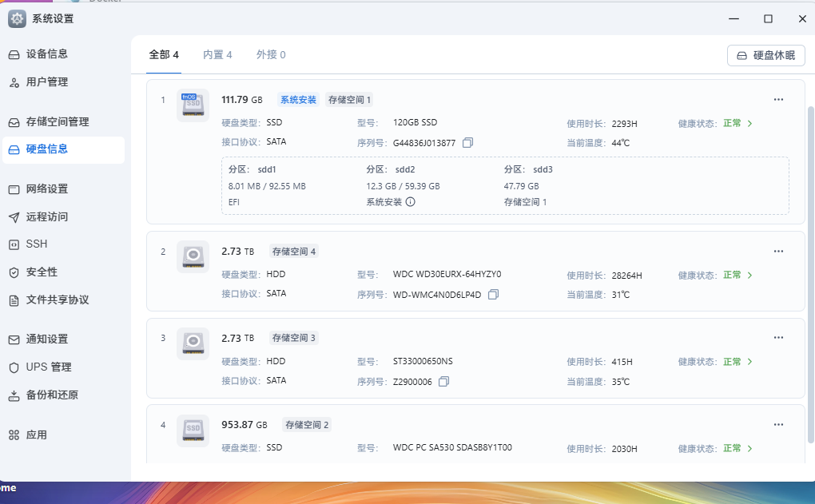Switch to the 外接 0 tab
The image size is (815, 504).
[271, 55]
